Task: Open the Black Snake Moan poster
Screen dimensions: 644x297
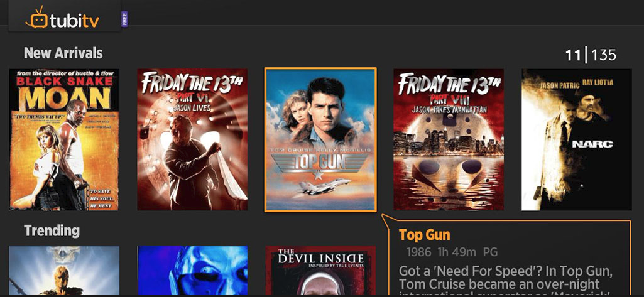Action: (x=64, y=139)
